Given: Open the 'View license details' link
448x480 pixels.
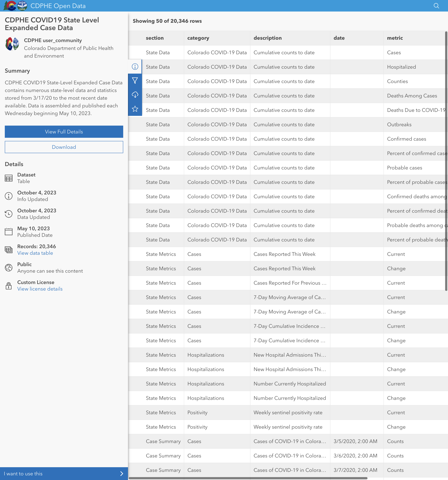Looking at the screenshot, I should point(40,289).
